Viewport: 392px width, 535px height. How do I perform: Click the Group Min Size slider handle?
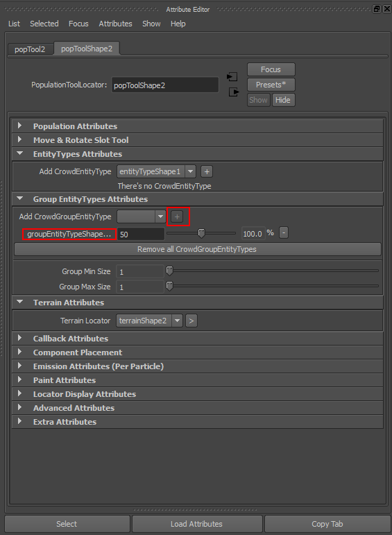point(169,271)
